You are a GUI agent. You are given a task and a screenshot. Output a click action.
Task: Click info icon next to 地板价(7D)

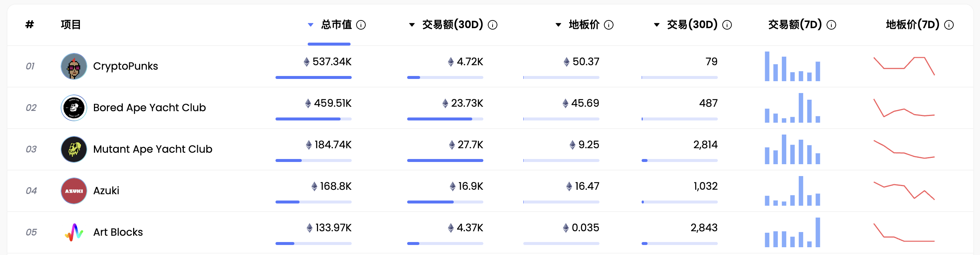(x=949, y=25)
